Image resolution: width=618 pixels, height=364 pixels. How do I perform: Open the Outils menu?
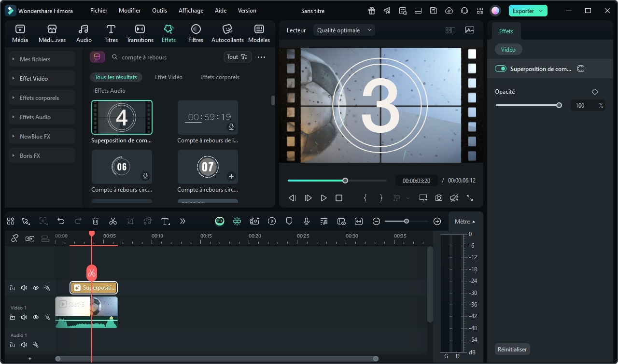pos(159,11)
